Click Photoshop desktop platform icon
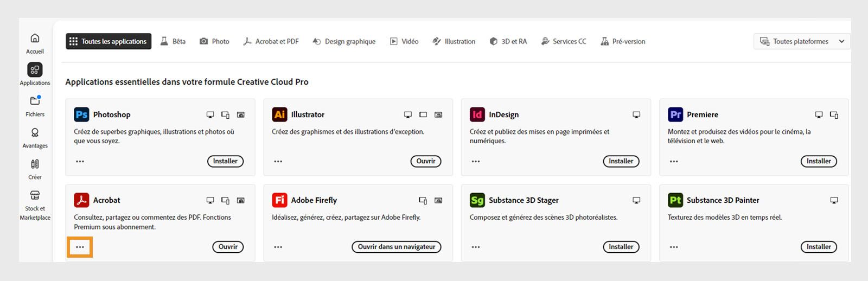Screen dimensions: 868x281 coord(210,114)
